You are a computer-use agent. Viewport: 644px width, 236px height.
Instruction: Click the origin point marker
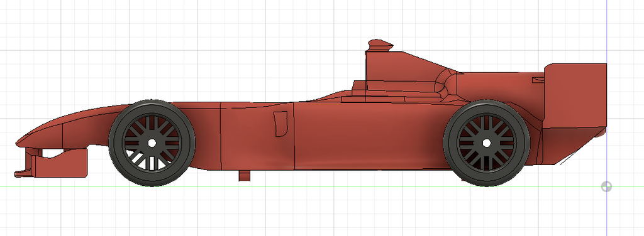point(606,187)
